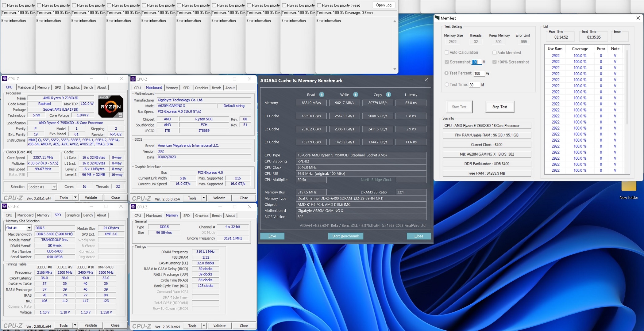Screen dimensions: 644x331
Task: Click L3 Cache Write value 1423.2 GB/s
Action: tap(344, 142)
